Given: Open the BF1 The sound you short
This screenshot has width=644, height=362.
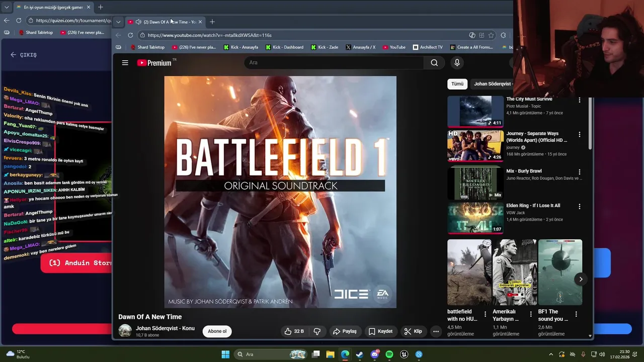Looking at the screenshot, I should [x=560, y=272].
